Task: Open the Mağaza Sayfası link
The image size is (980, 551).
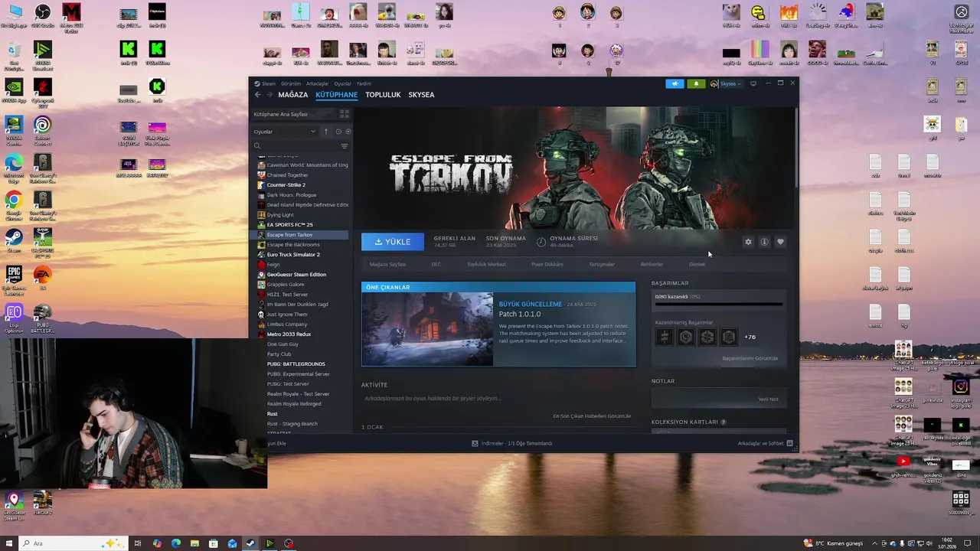Action: click(x=387, y=264)
